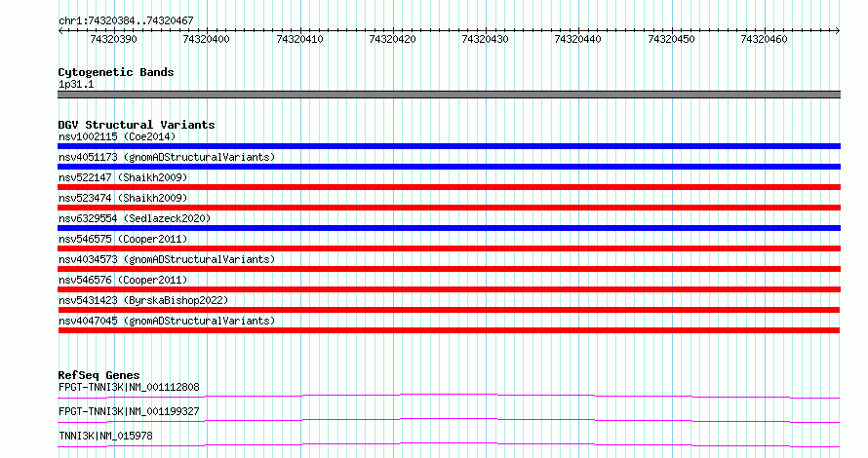Select the red bar under nsv4047045
The height and width of the screenshot is (458, 868).
tap(449, 330)
